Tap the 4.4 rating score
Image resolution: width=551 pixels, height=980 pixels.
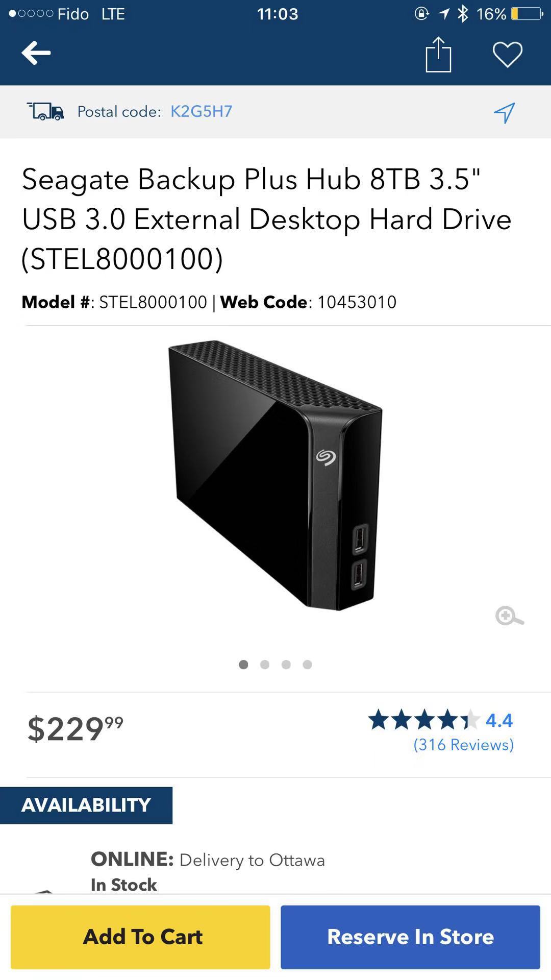[x=499, y=720]
